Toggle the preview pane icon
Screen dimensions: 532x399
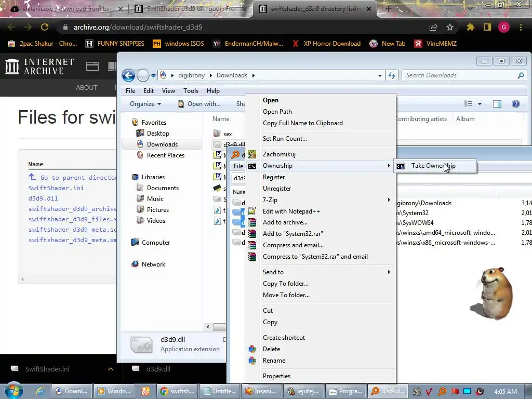click(x=497, y=104)
